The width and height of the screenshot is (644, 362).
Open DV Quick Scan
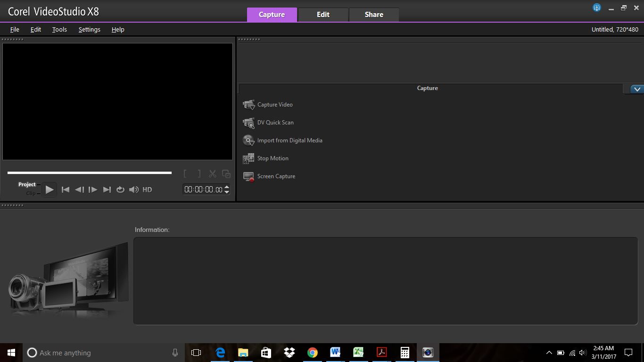[x=275, y=122]
